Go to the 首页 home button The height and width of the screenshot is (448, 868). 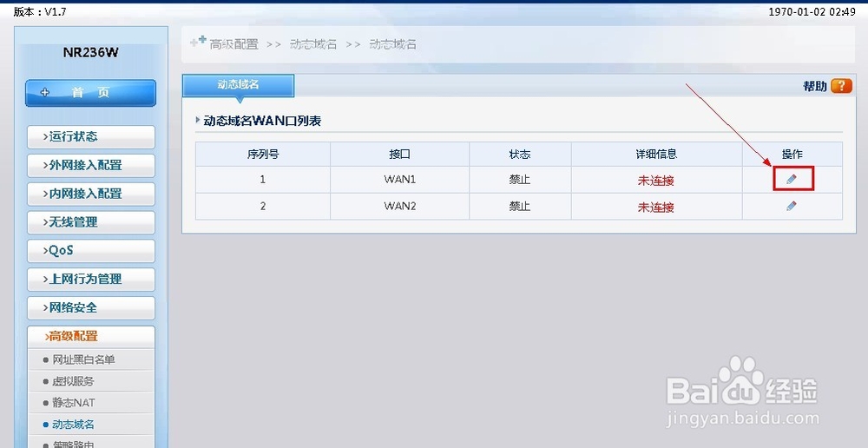(x=91, y=93)
